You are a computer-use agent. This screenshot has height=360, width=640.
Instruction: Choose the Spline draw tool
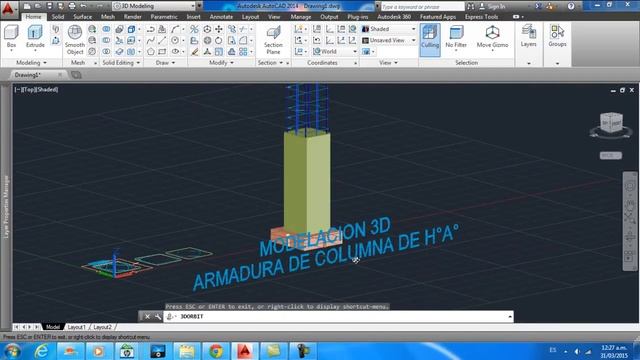151,40
